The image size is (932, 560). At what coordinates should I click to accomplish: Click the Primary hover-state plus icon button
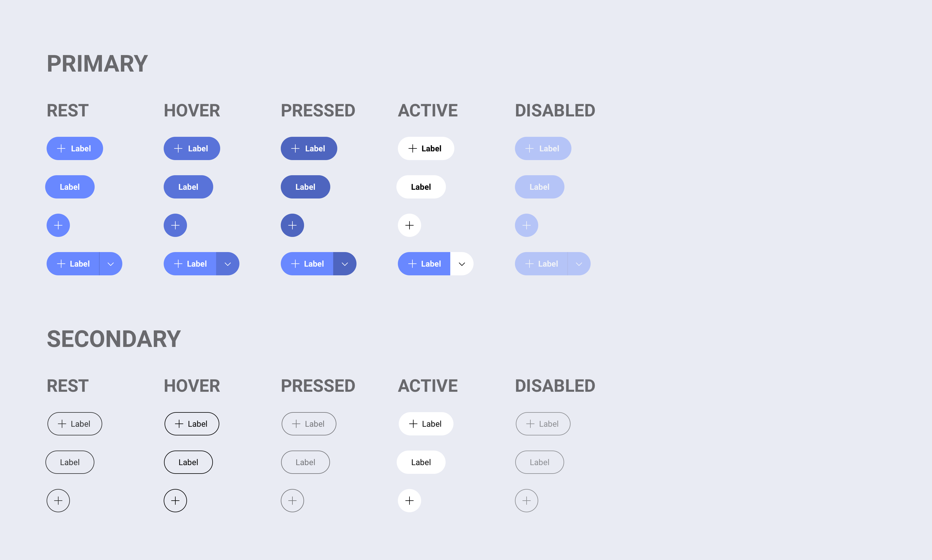(x=175, y=225)
